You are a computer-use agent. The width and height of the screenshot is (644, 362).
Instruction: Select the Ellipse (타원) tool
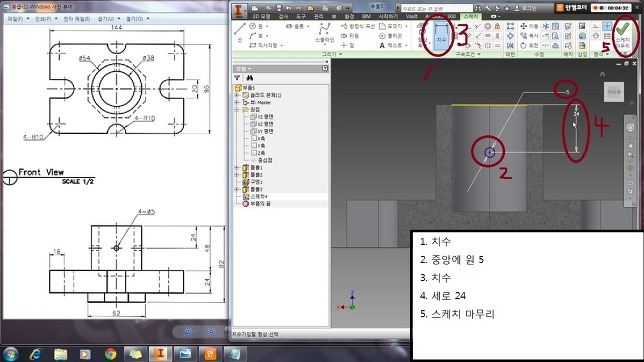click(x=350, y=36)
